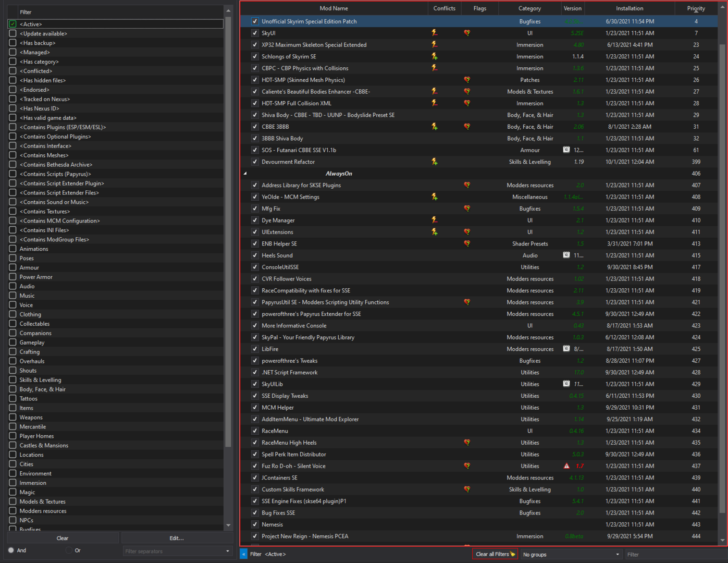Screen dimensions: 728x563
Task: Click the Installation column header
Action: 630,8
